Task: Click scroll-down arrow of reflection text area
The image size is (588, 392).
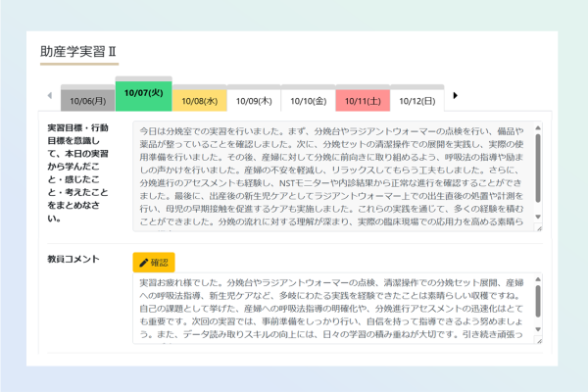Action: [536, 217]
